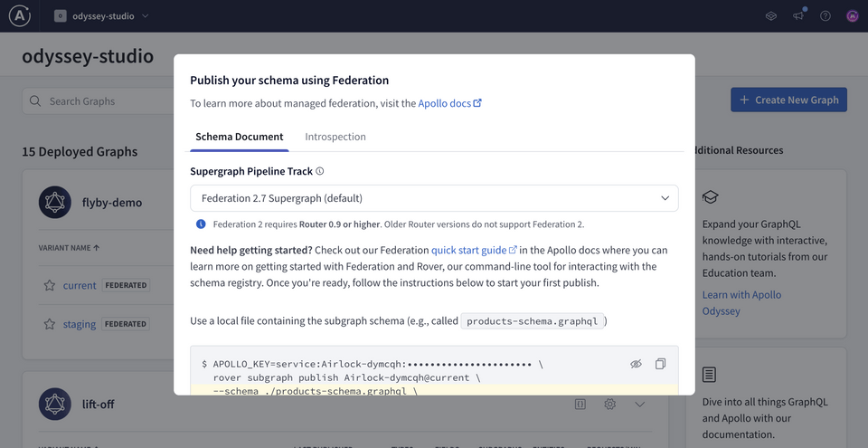Sort by VARIANT NAME column header
868x448 pixels.
[70, 248]
